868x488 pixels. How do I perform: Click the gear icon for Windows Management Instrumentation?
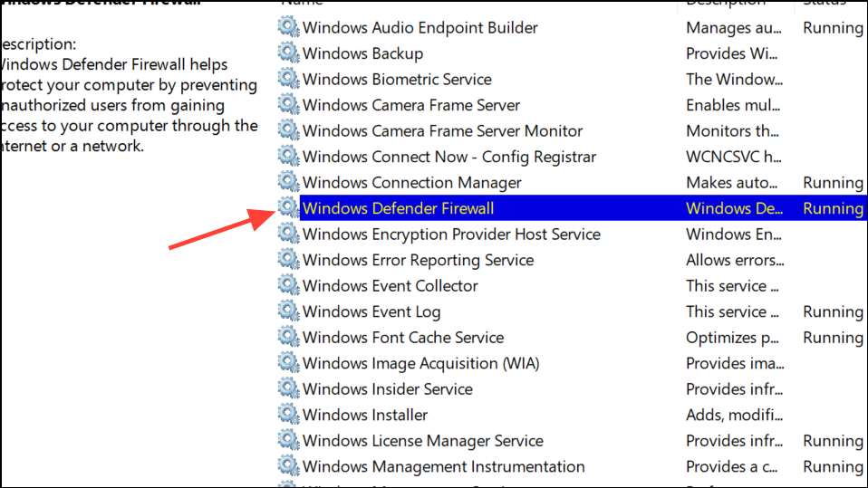click(x=288, y=466)
